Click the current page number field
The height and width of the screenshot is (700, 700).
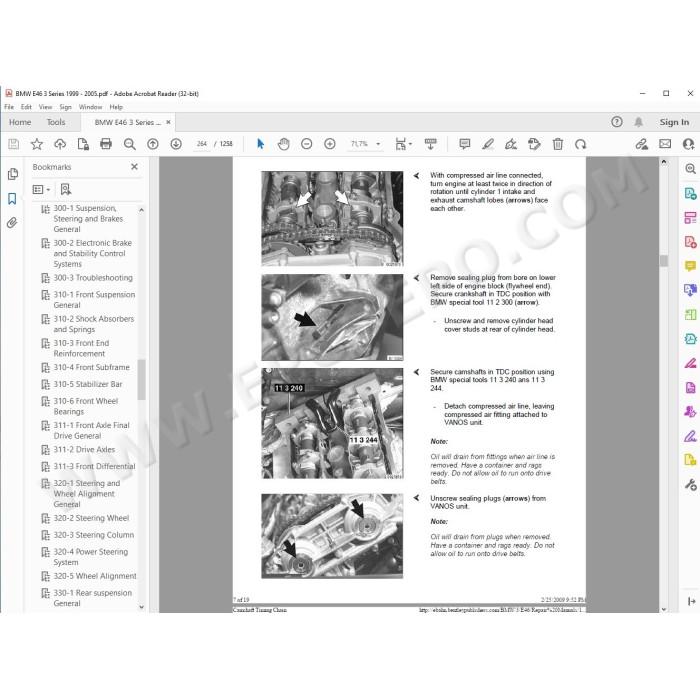click(201, 144)
